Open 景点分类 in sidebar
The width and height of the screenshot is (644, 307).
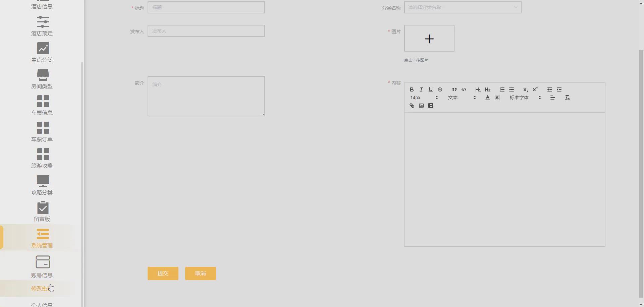[x=42, y=53]
